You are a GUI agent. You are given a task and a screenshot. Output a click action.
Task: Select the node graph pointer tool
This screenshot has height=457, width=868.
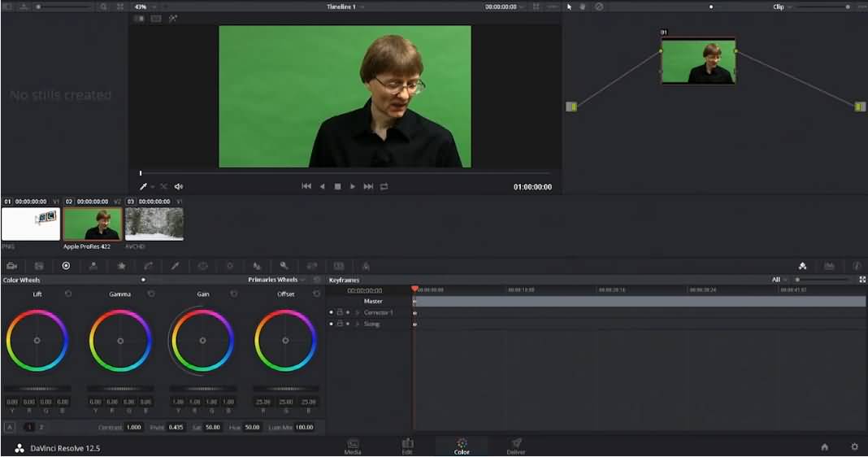(x=569, y=7)
